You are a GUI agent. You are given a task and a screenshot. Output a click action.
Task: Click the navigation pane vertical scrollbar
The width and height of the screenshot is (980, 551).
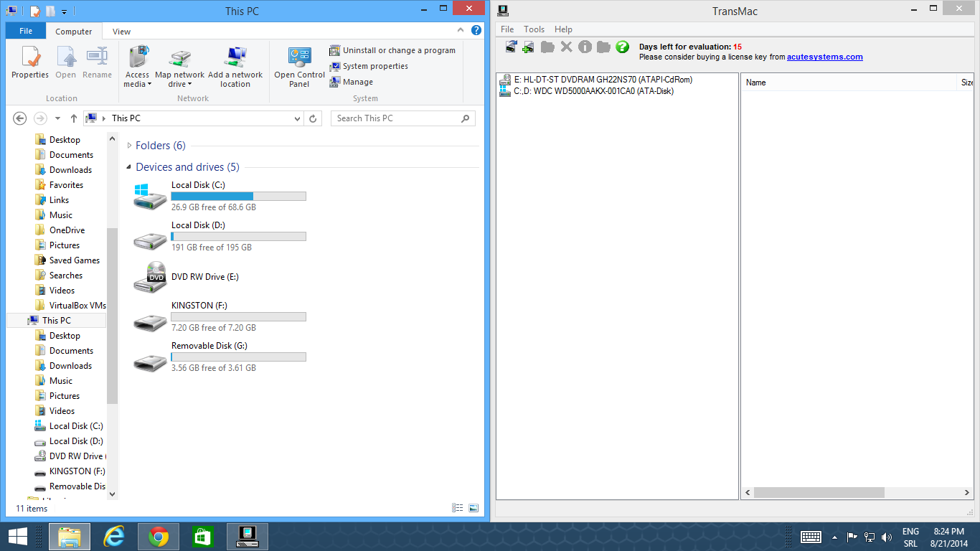pos(112,314)
